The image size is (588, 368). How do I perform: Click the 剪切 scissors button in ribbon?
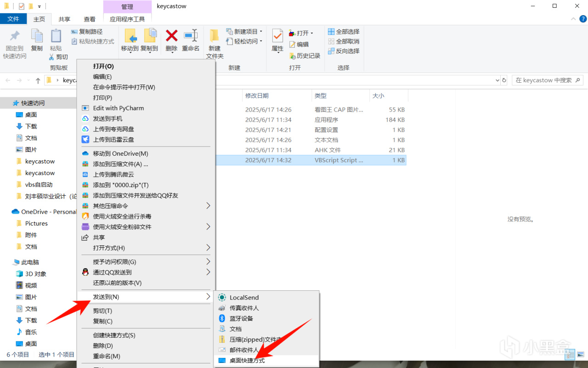(x=58, y=57)
